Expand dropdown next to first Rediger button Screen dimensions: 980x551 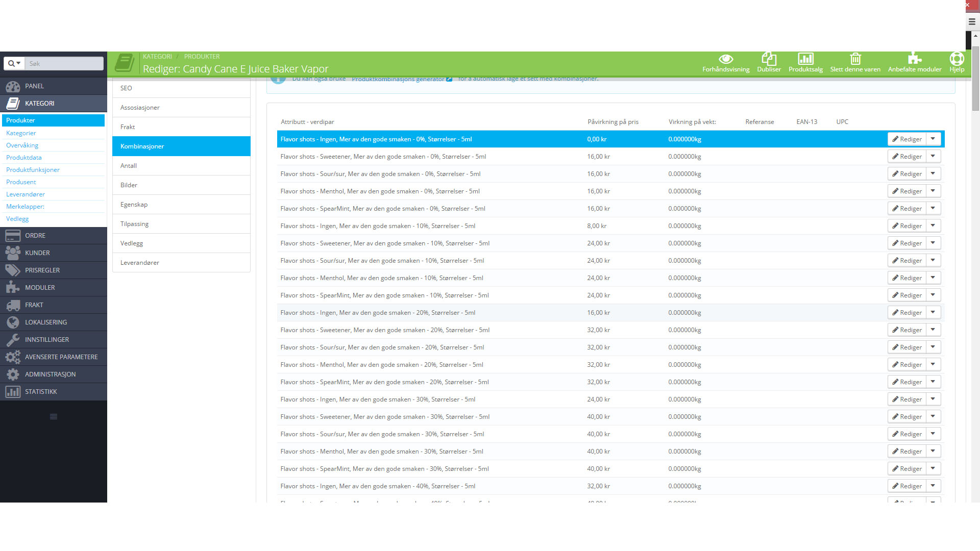tap(933, 139)
